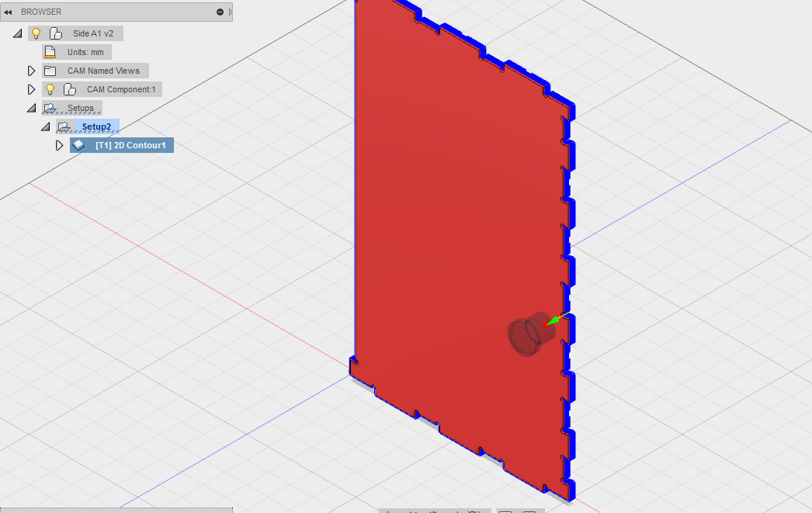Toggle visibility lightbulb for CAM Component:1
Screen dimensions: 812x513
[x=50, y=89]
